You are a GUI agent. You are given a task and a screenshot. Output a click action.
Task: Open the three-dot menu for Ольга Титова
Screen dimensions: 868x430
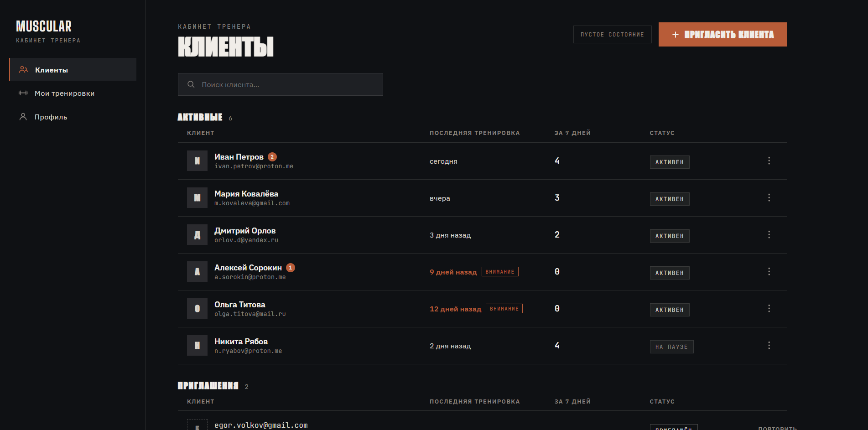(x=769, y=309)
